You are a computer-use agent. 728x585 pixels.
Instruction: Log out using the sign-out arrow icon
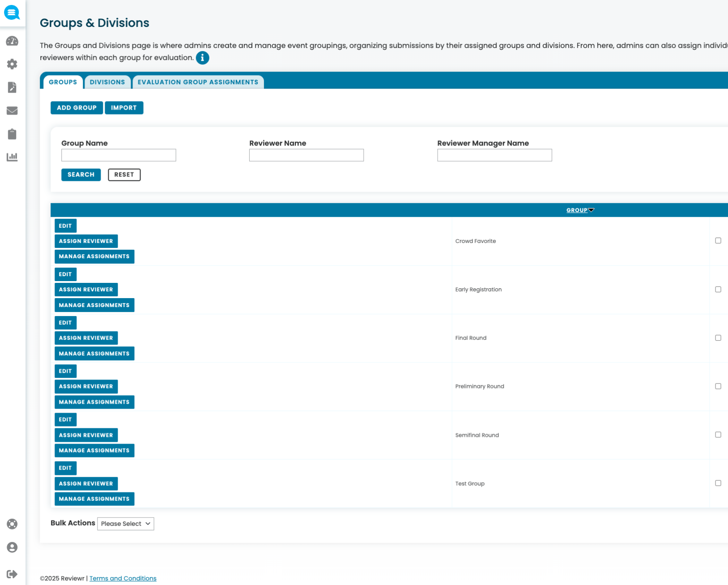(x=12, y=573)
